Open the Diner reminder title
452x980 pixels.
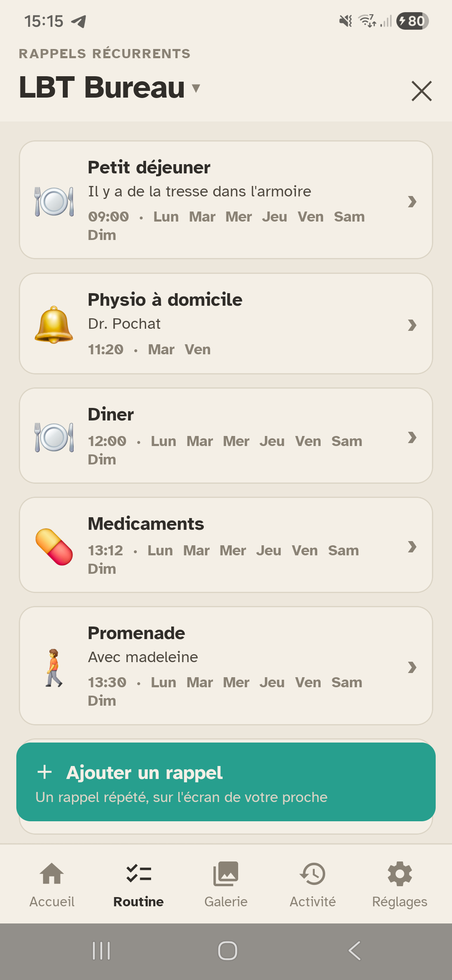click(x=111, y=414)
